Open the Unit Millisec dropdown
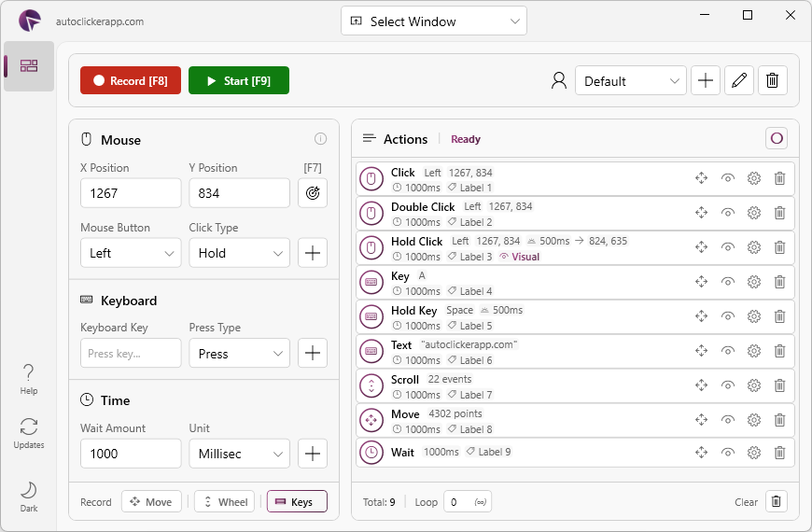 click(x=239, y=454)
